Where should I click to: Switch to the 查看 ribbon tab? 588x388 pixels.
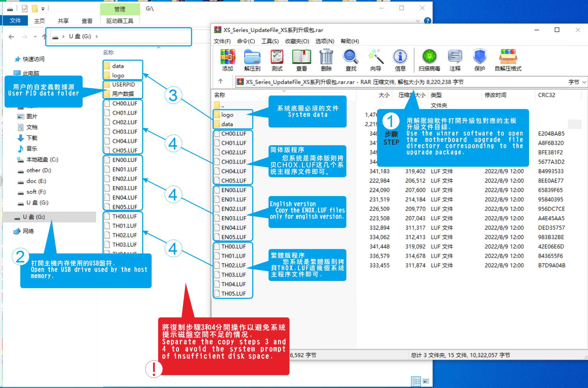click(87, 21)
